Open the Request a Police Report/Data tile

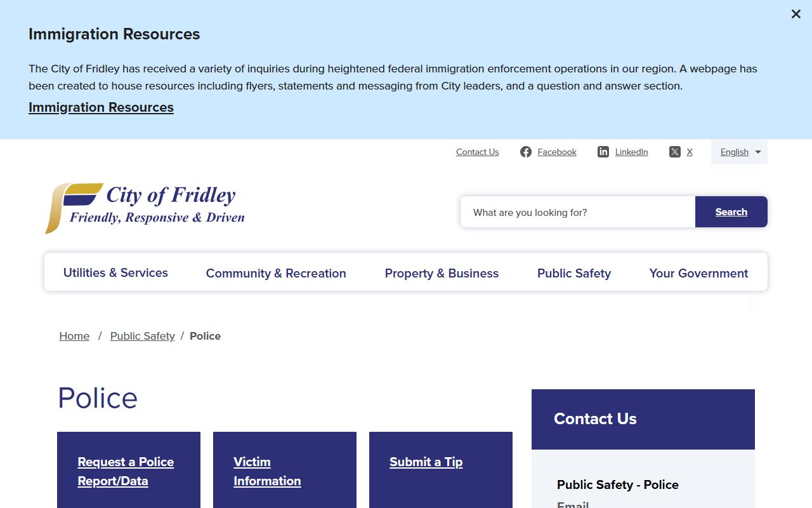pyautogui.click(x=129, y=470)
